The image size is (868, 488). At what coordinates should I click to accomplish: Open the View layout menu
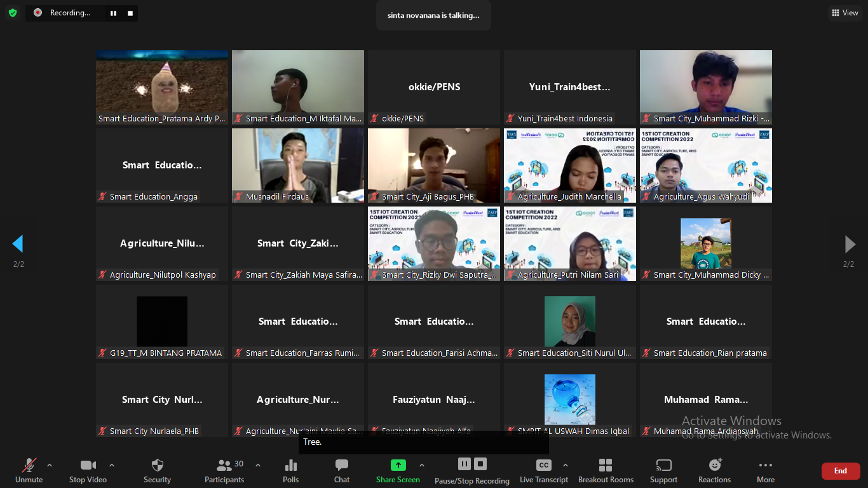click(844, 13)
